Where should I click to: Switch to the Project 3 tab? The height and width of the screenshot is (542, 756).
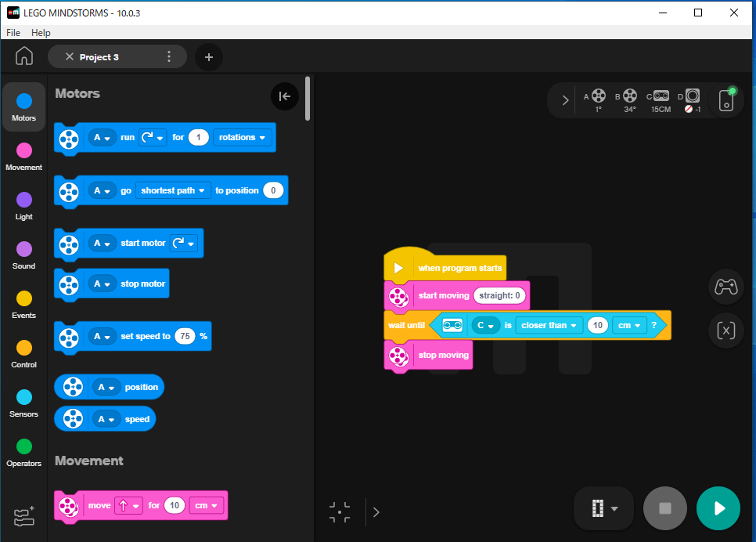tap(99, 57)
